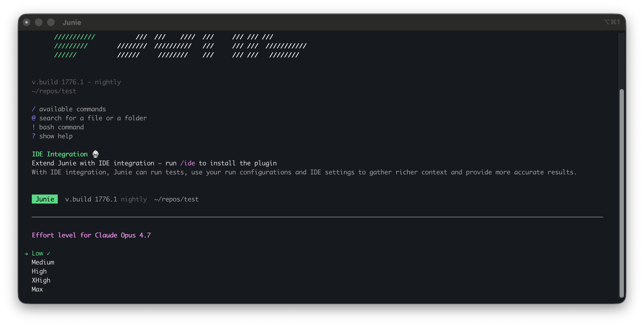Click the vertical scrollbar thumb of the terminal

coord(621,193)
